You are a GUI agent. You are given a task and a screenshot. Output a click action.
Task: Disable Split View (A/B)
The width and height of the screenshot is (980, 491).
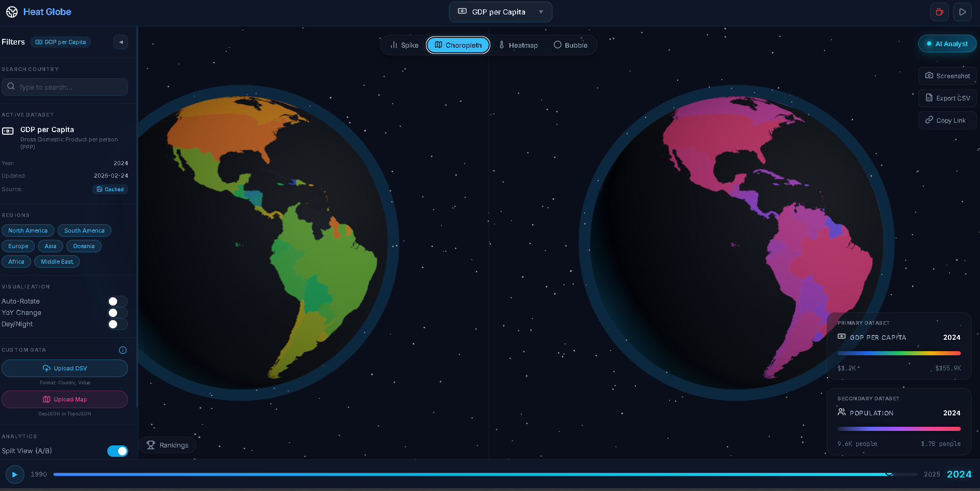click(118, 451)
